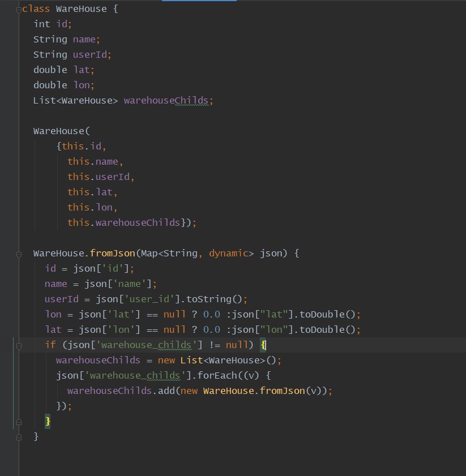Click the yellow highlighted closing brace
466x476 pixels.
pyautogui.click(x=48, y=421)
